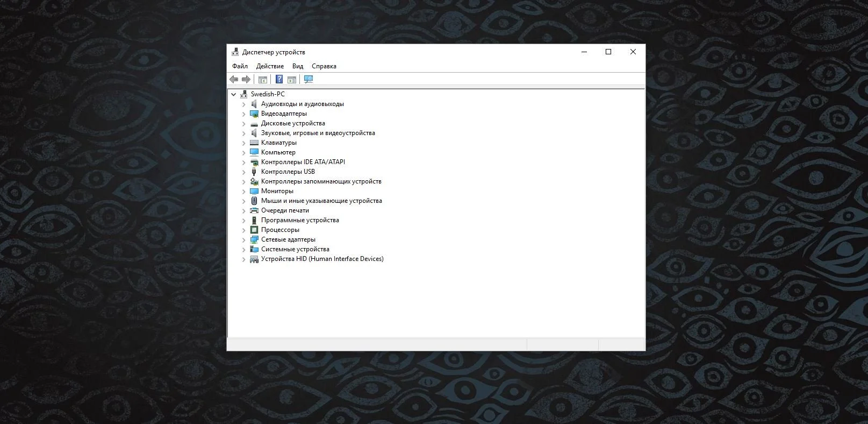
Task: Click the Контроллеры USB plug icon
Action: (254, 172)
